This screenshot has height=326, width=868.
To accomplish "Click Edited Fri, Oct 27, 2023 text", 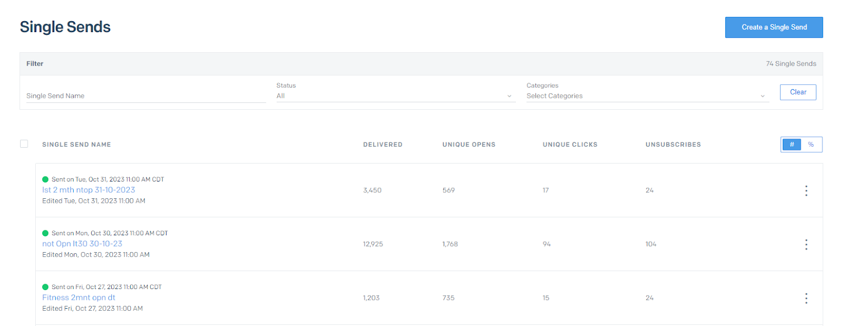I will [93, 308].
